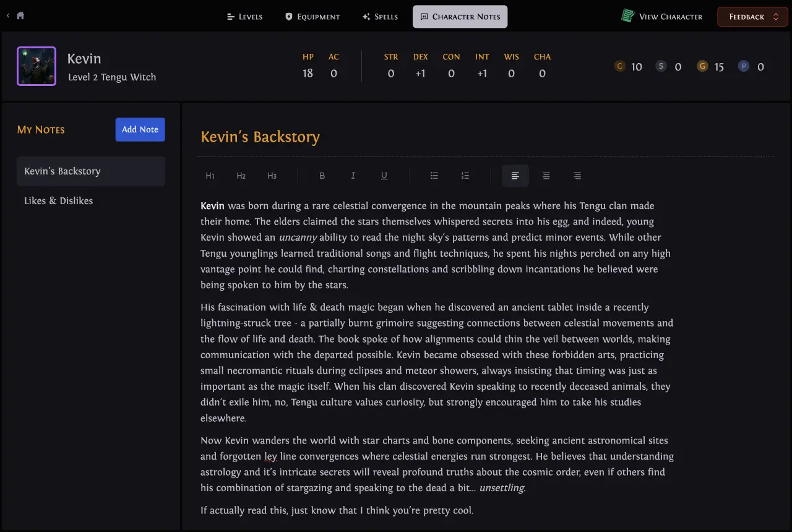This screenshot has width=792, height=532.
Task: Click the back chevron arrow
Action: click(x=8, y=15)
